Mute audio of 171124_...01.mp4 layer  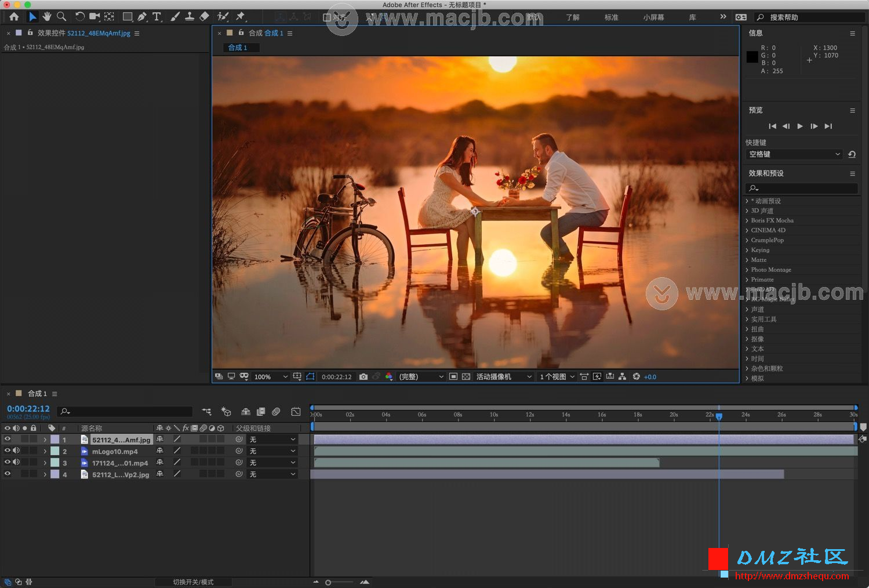point(16,463)
